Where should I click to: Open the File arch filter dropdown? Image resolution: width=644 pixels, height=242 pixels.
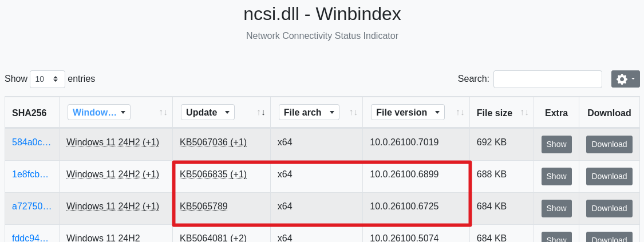309,112
